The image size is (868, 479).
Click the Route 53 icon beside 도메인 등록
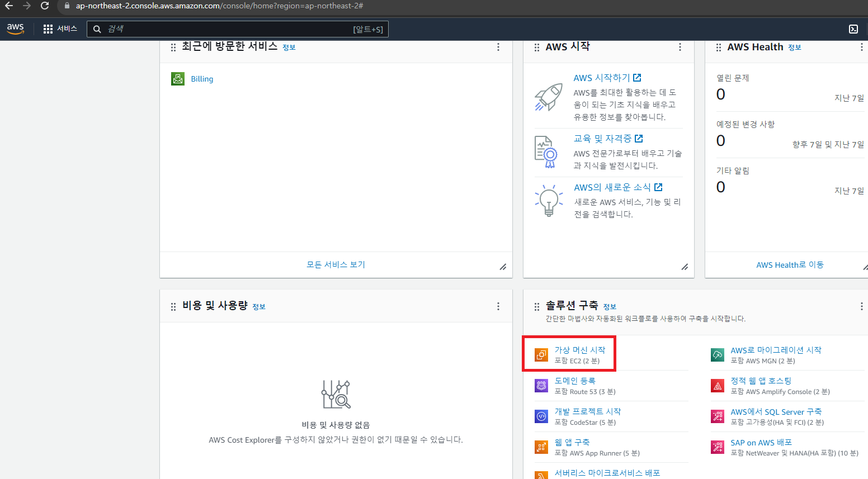(541, 386)
